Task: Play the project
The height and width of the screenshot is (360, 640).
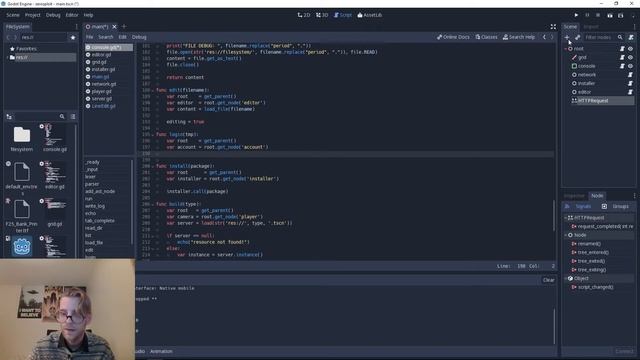Action: click(576, 15)
